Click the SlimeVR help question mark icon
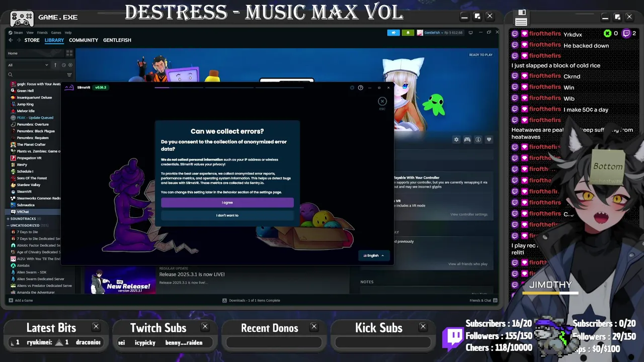The width and height of the screenshot is (644, 362). [360, 87]
